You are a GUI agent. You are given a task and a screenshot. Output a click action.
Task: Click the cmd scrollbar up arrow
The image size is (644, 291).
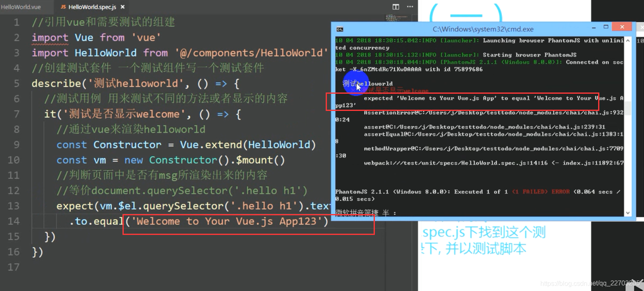[628, 41]
